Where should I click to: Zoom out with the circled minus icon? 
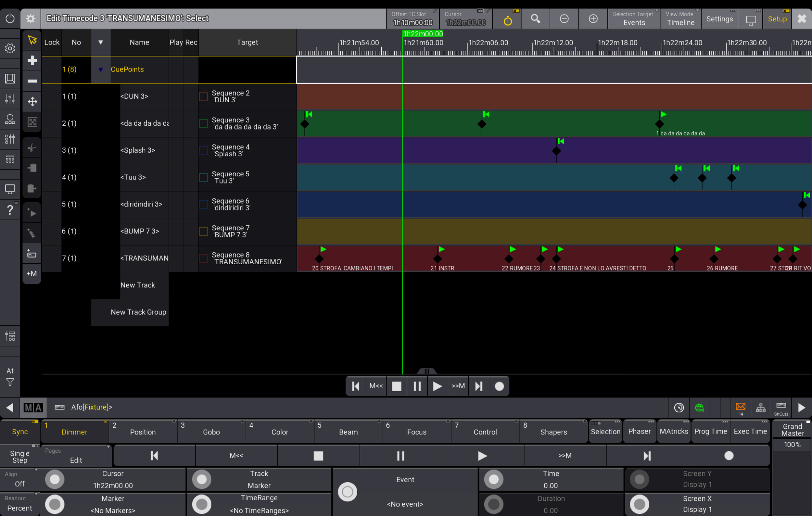click(564, 19)
